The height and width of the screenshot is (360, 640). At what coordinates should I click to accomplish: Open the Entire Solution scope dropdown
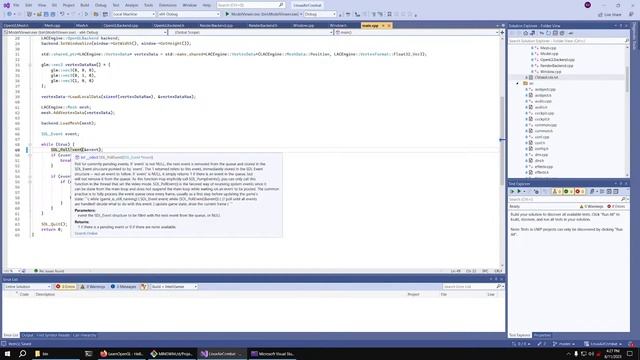point(27,287)
